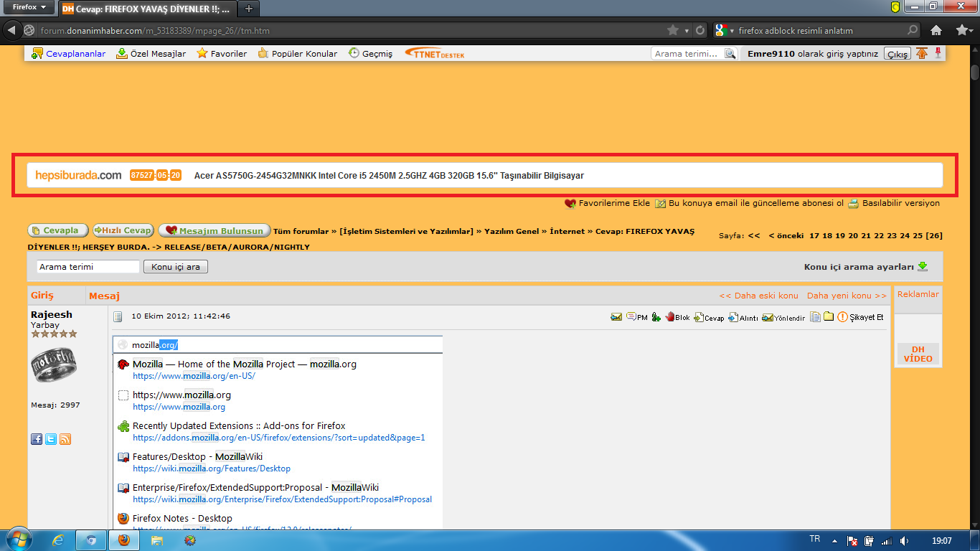Click the forum Arama terimi search box at top
This screenshot has height=551, width=980.
point(687,54)
